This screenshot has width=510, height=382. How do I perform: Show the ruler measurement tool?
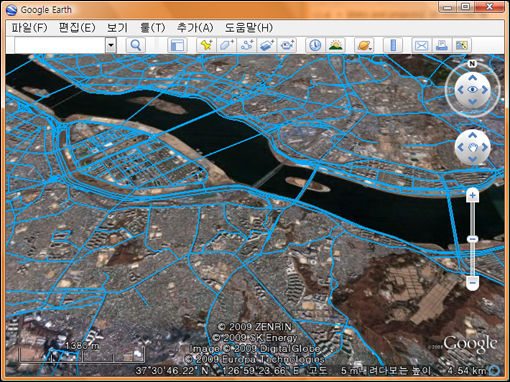tap(393, 45)
